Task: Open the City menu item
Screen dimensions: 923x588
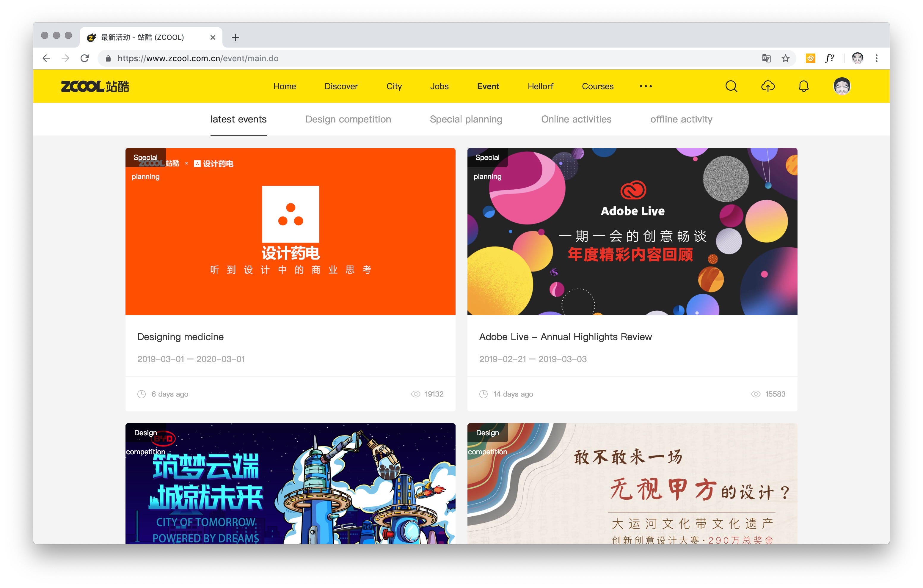Action: [x=394, y=86]
